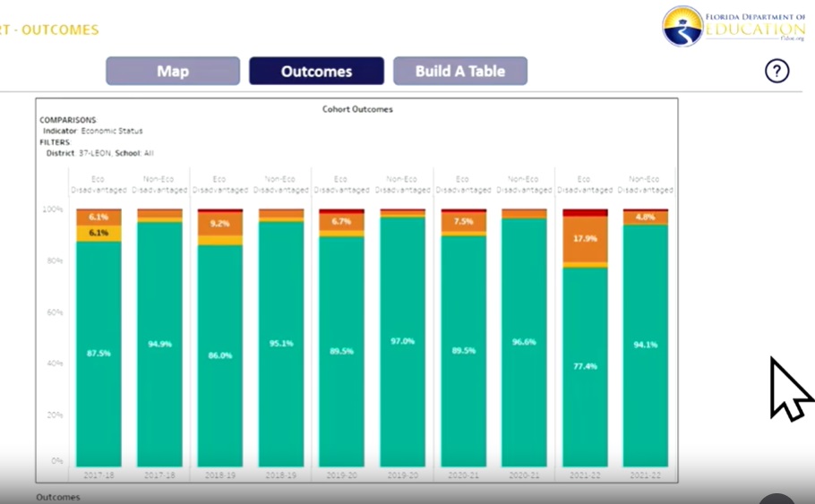The height and width of the screenshot is (504, 815).
Task: Select the 95.1% bar for 2018-19
Action: pyautogui.click(x=280, y=342)
